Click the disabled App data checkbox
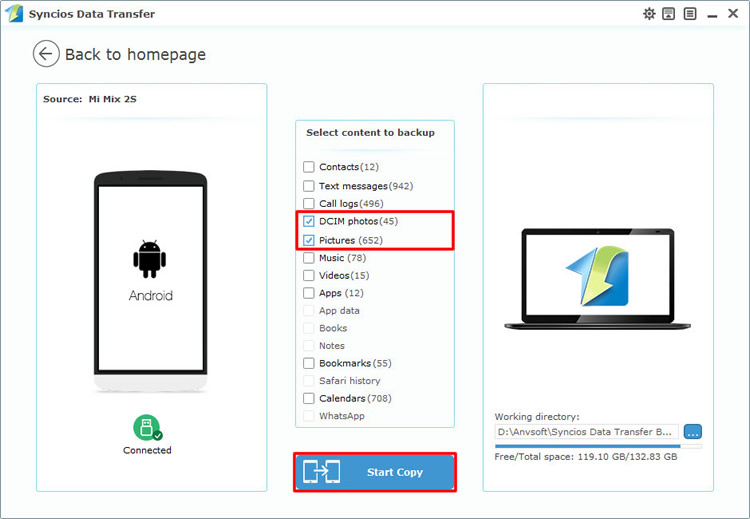The image size is (750, 519). [309, 310]
